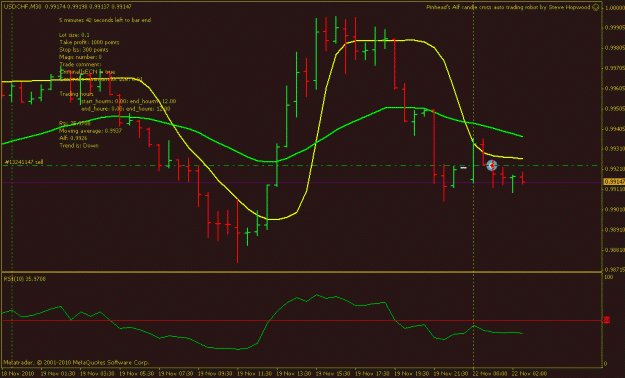The width and height of the screenshot is (625, 378).
Task: Click the RSI scale 0 label
Action: pos(606,364)
